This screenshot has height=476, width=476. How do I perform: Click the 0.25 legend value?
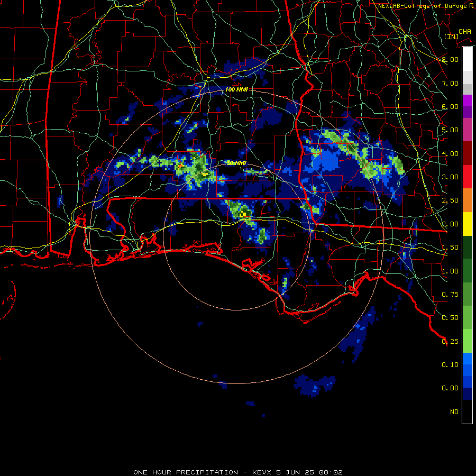pyautogui.click(x=450, y=342)
